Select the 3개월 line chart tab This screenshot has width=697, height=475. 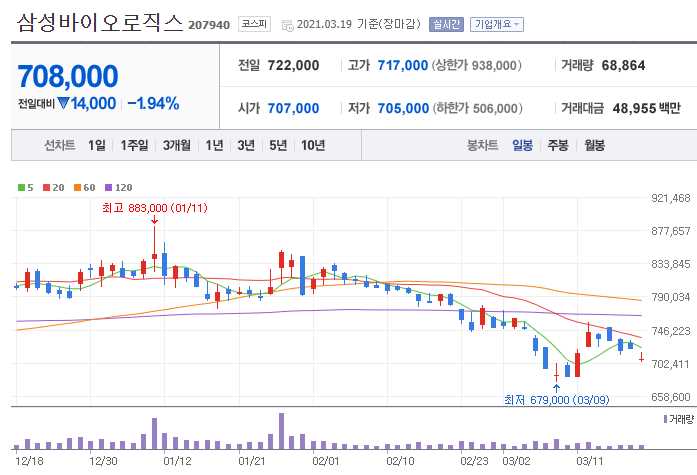[176, 145]
